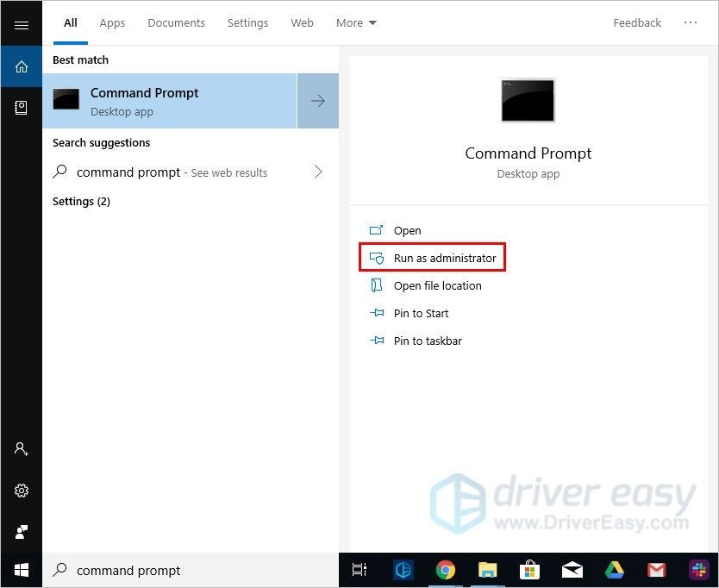Expand the Settings (2) group
The width and height of the screenshot is (719, 588).
[81, 202]
